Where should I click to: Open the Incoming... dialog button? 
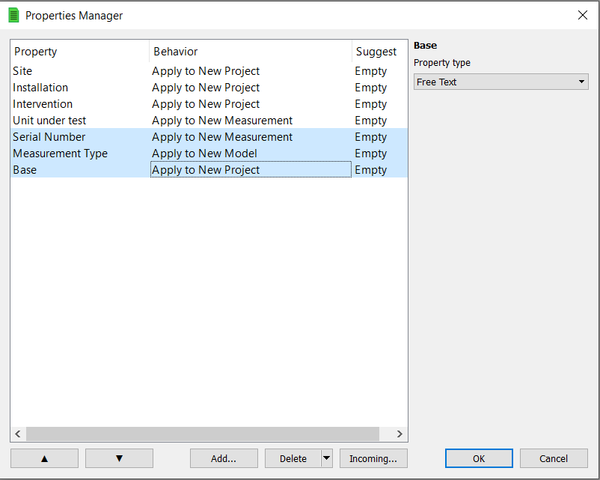tap(373, 458)
